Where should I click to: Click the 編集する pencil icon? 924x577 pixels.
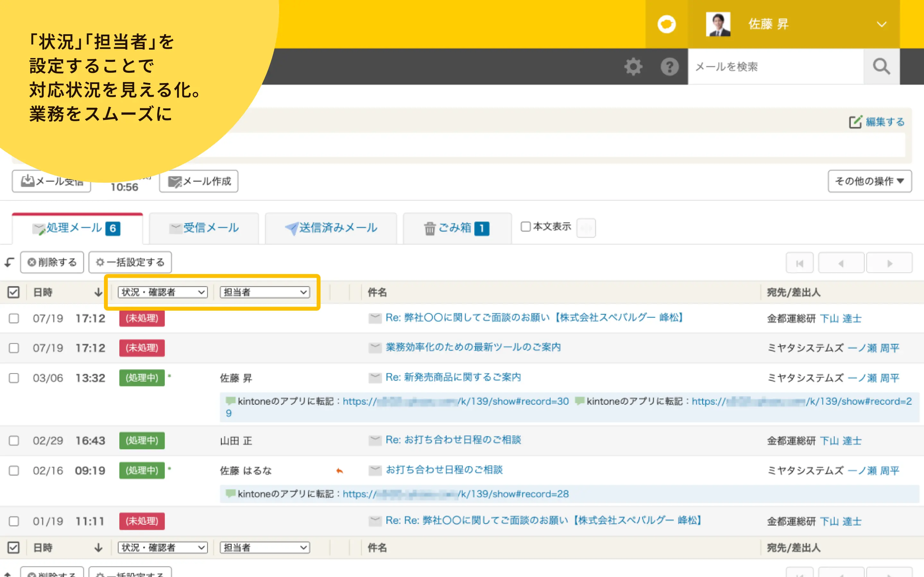[x=855, y=122]
